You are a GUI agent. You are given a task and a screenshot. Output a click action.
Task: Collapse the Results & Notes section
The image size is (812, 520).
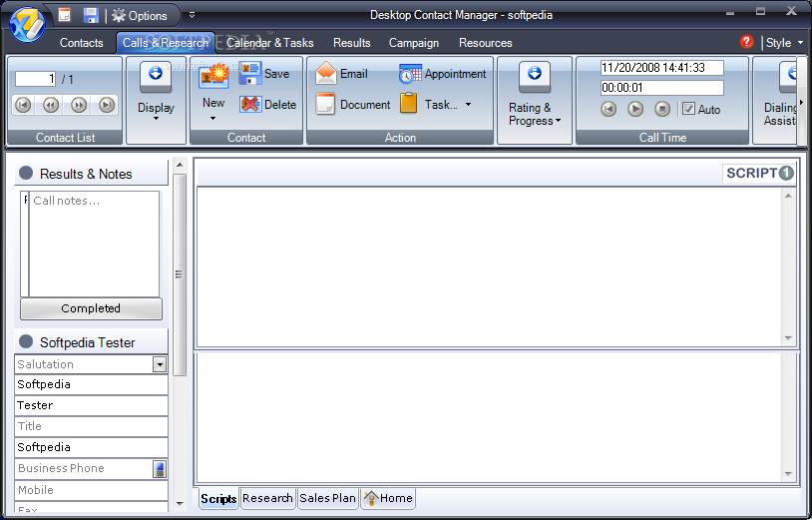[x=26, y=173]
